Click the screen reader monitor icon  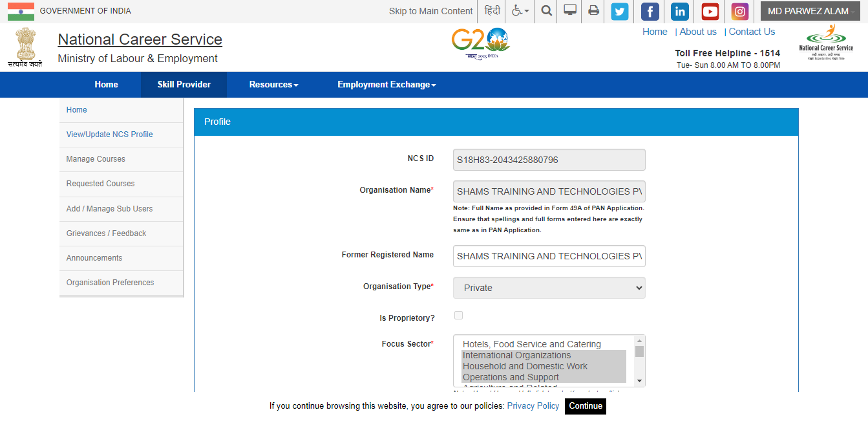point(570,11)
